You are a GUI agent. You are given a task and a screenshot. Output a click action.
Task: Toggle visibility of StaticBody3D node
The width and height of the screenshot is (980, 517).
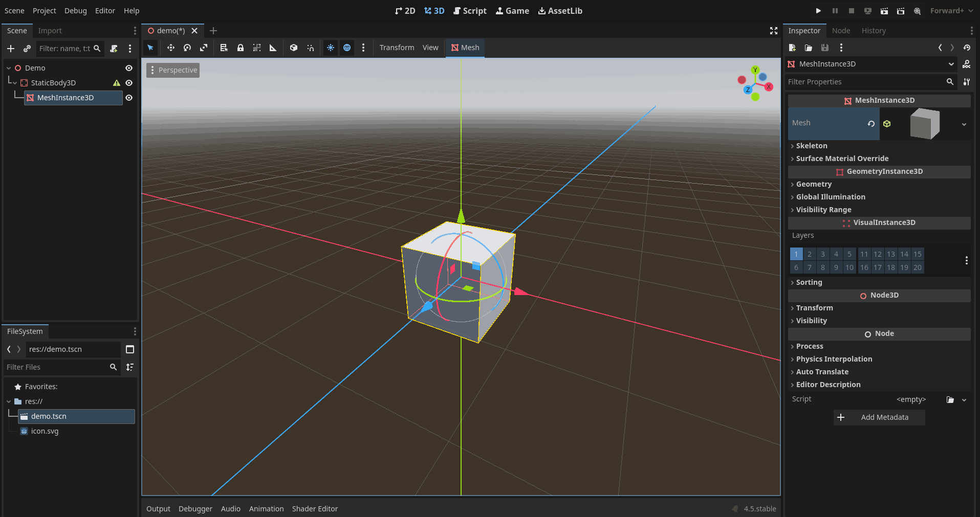(129, 83)
